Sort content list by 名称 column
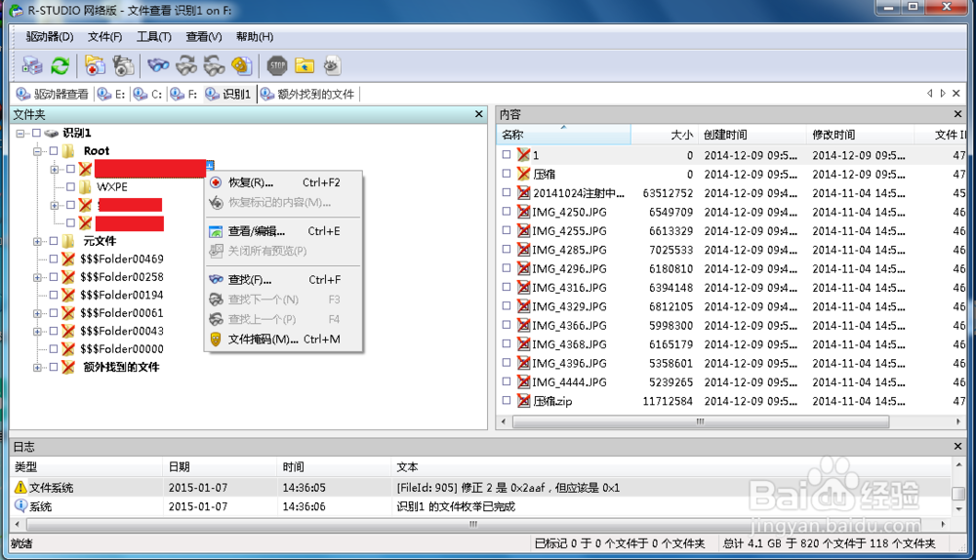 564,135
